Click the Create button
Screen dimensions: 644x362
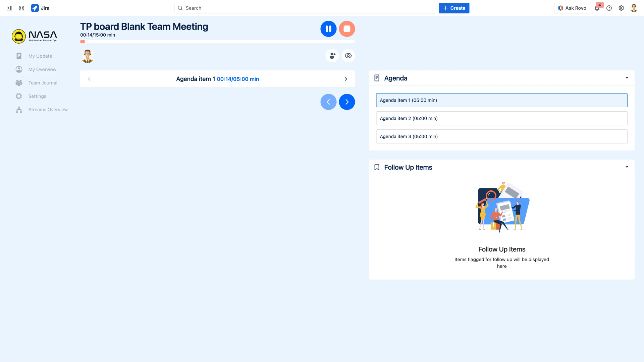tap(454, 8)
